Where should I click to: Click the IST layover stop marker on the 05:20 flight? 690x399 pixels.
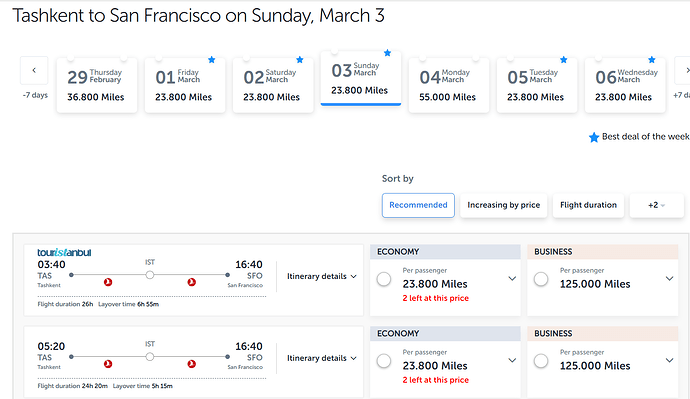coord(150,357)
